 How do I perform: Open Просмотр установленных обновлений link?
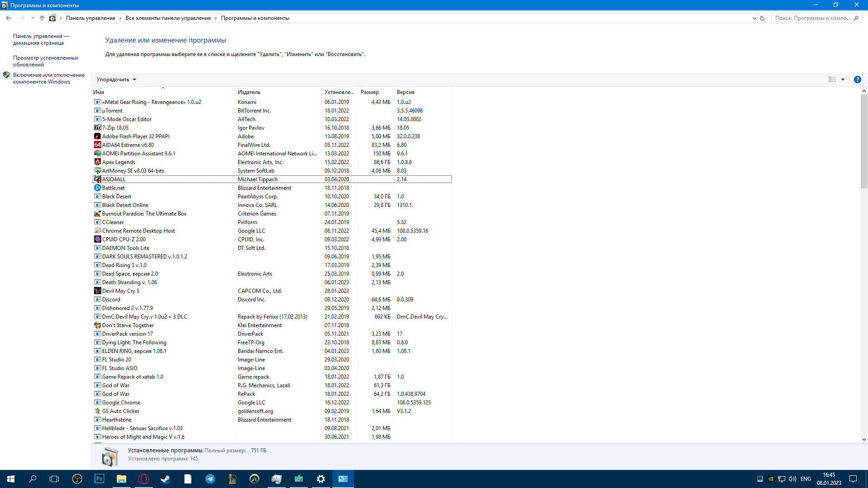(46, 61)
